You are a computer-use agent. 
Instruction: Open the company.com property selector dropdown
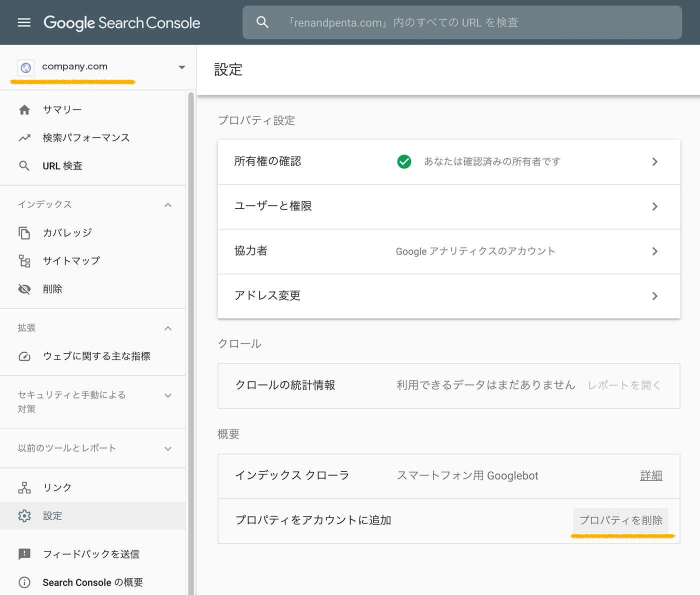(181, 67)
